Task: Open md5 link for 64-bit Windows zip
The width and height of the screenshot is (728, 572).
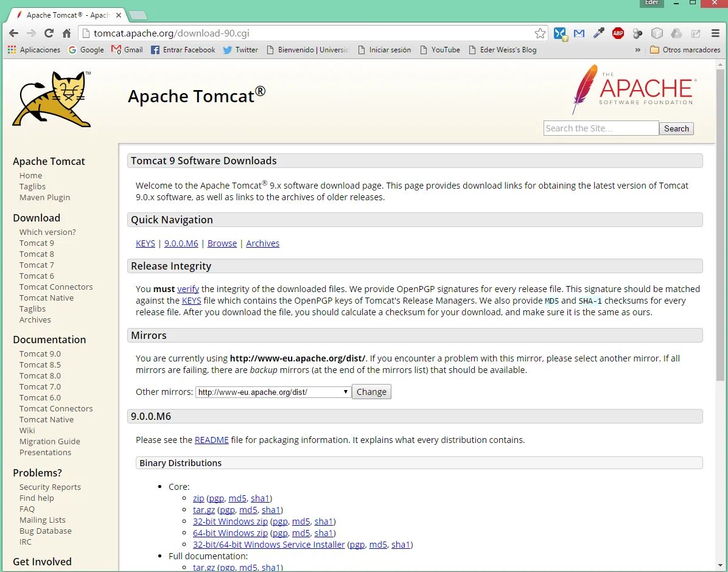Action: pyautogui.click(x=301, y=533)
